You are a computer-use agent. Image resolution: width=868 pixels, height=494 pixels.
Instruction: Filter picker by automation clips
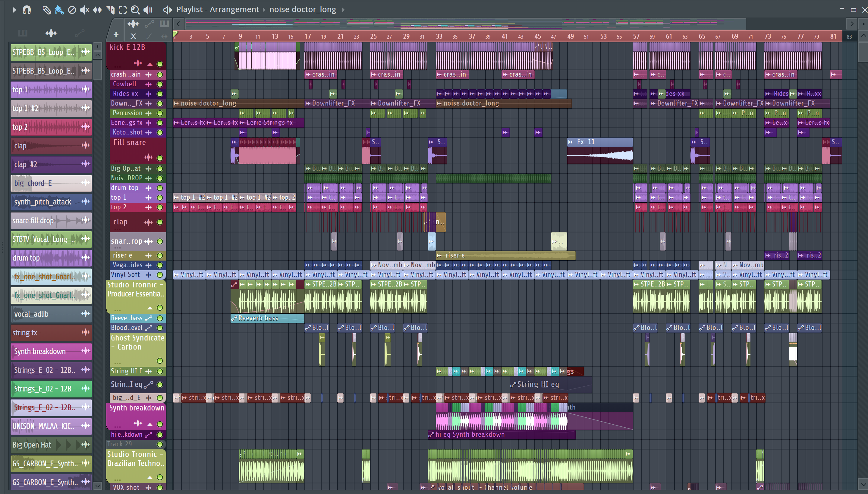click(79, 33)
